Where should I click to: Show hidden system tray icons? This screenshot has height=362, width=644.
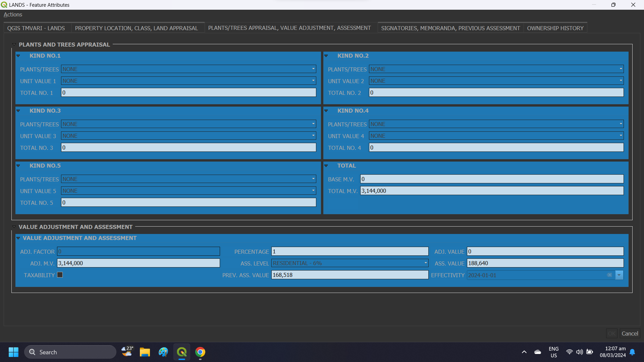(x=524, y=352)
